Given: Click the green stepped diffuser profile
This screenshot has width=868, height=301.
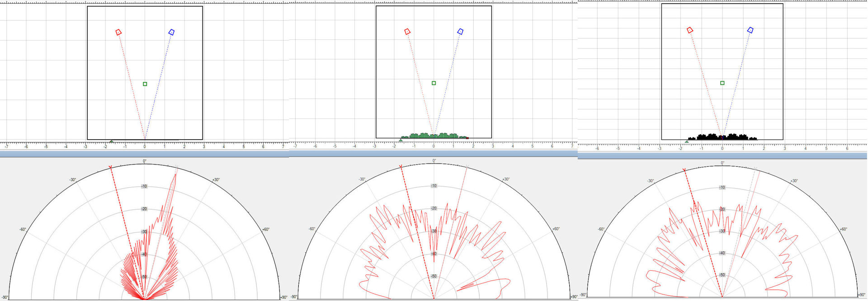Looking at the screenshot, I should pos(434,136).
